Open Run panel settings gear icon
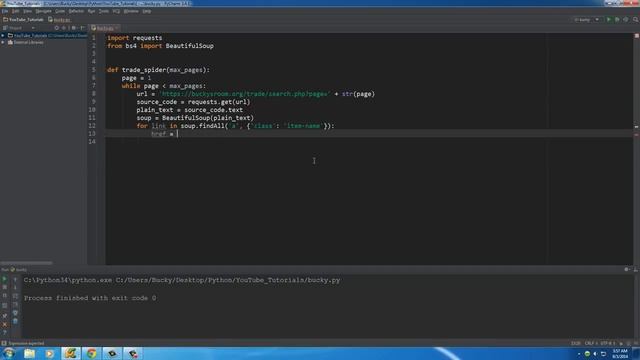Image resolution: width=640 pixels, height=360 pixels. click(x=627, y=269)
